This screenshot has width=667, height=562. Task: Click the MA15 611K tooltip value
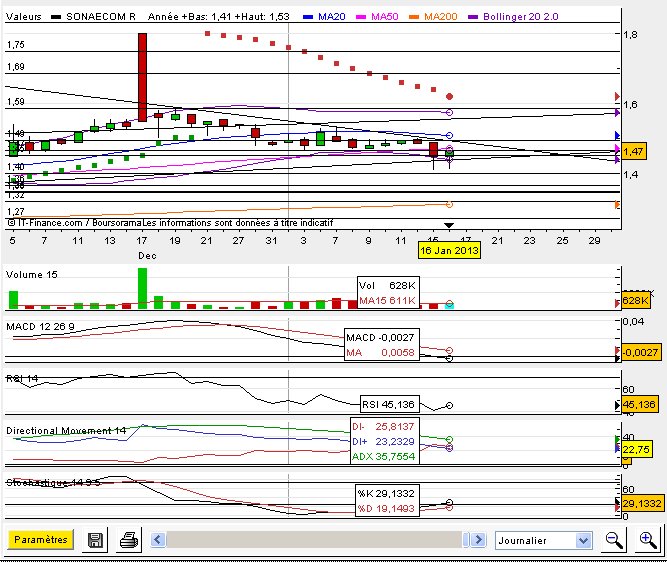(x=387, y=300)
